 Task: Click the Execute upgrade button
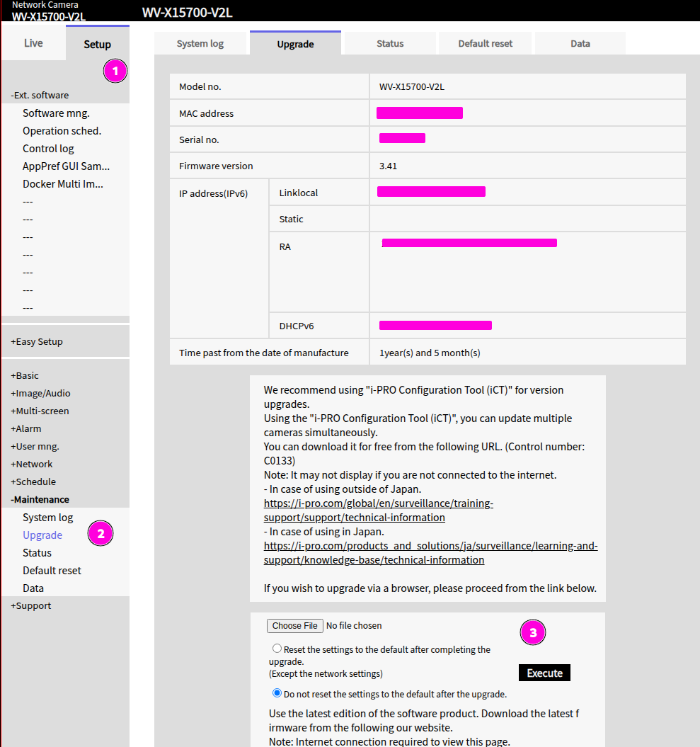point(544,673)
